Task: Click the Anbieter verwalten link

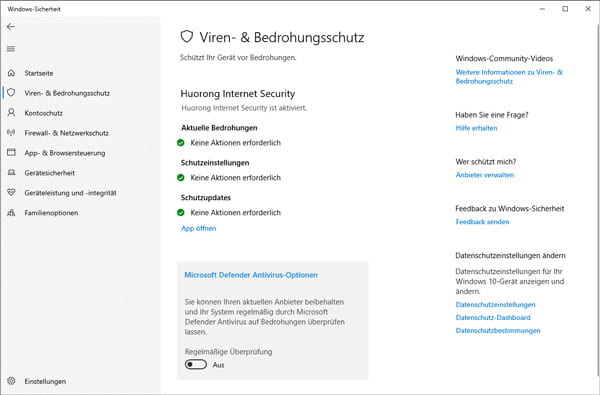Action: pos(485,175)
